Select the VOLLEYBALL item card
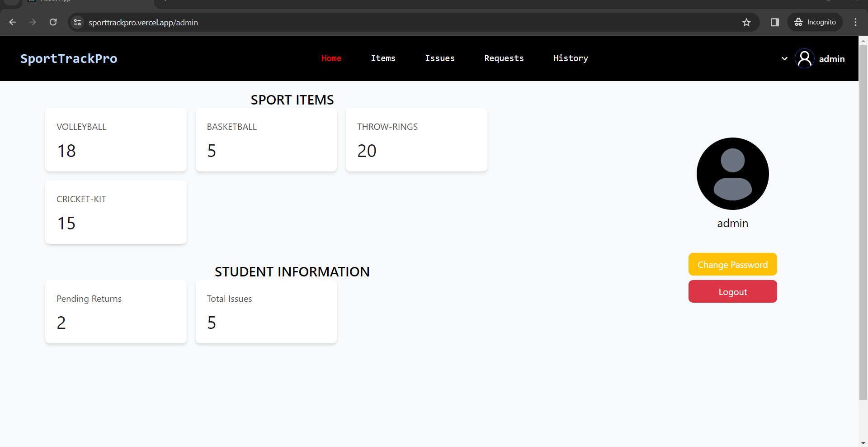The image size is (868, 447). 116,140
